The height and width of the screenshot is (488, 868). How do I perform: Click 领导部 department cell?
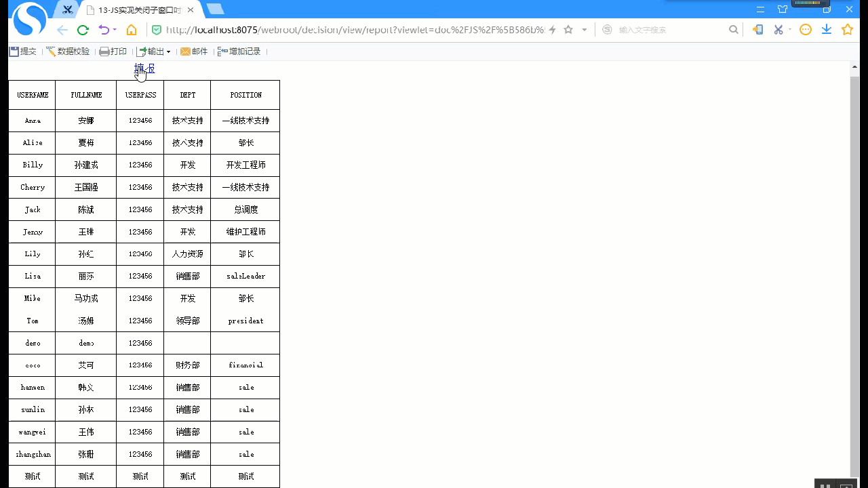coord(188,321)
